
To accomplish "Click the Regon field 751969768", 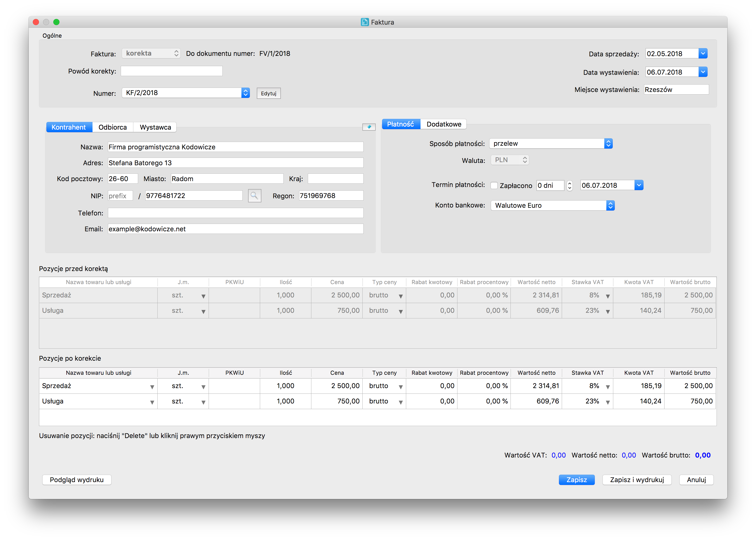I will pos(331,195).
